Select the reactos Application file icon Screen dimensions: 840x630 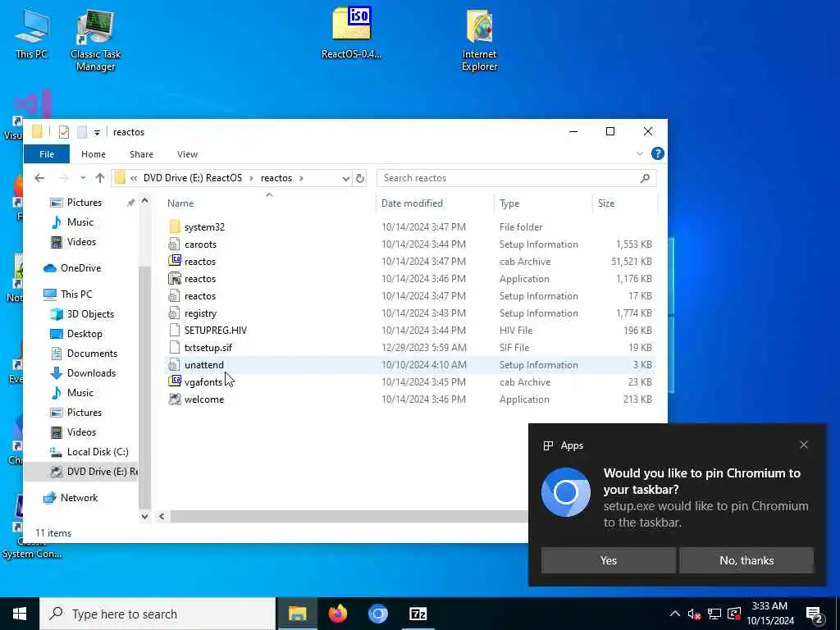(x=175, y=279)
